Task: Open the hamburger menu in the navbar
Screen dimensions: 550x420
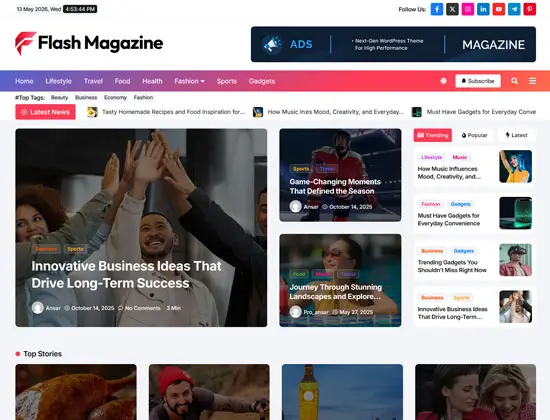Action: pos(532,81)
